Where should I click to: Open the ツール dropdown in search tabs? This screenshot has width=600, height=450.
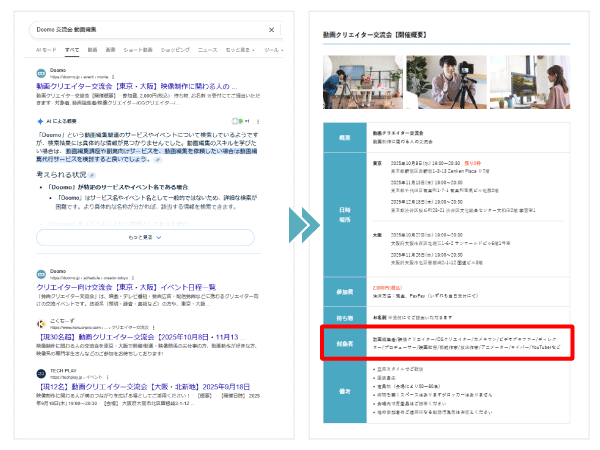[x=272, y=49]
